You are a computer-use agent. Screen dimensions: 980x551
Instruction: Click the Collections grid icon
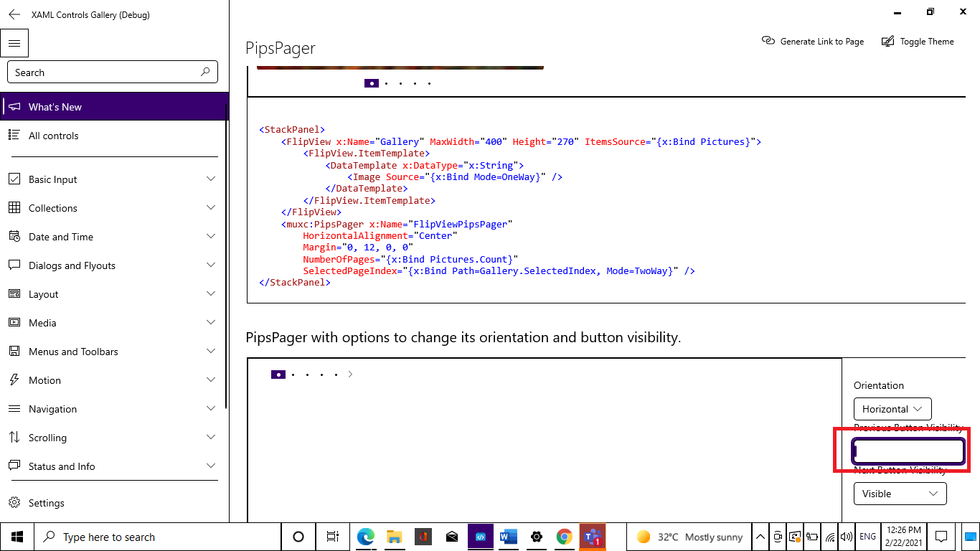coord(14,207)
